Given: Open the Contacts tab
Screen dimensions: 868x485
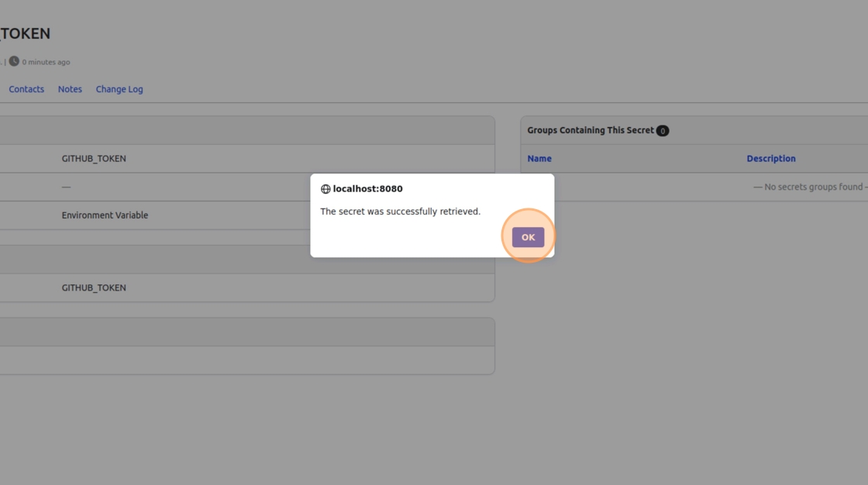Looking at the screenshot, I should pyautogui.click(x=26, y=89).
